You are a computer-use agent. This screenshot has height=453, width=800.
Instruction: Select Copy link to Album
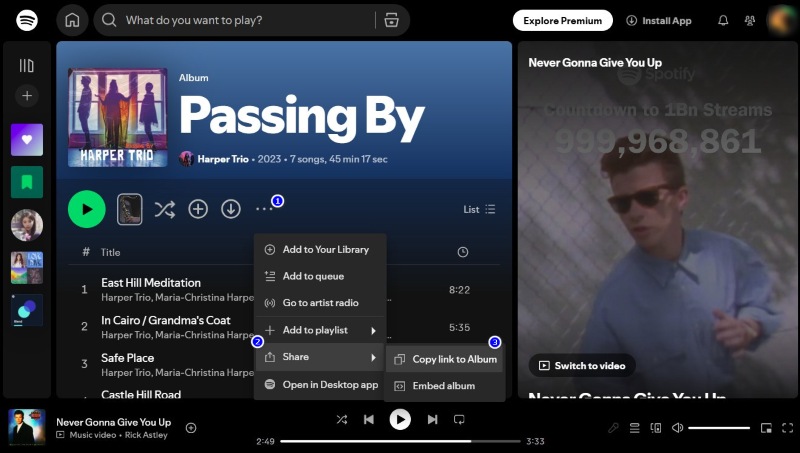(445, 359)
